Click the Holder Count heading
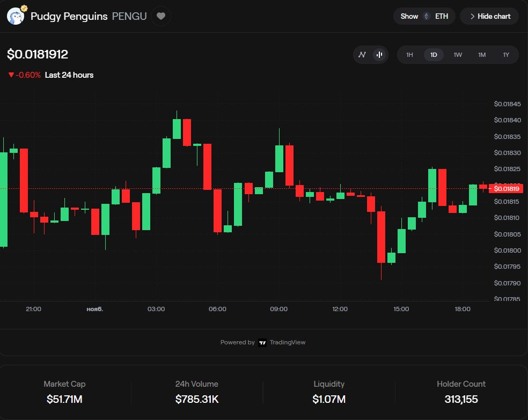The width and height of the screenshot is (528, 420). (461, 384)
